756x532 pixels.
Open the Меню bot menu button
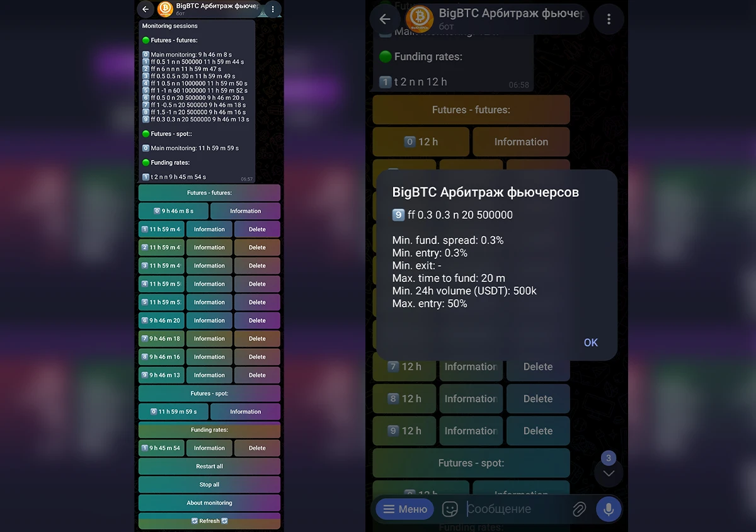point(405,509)
